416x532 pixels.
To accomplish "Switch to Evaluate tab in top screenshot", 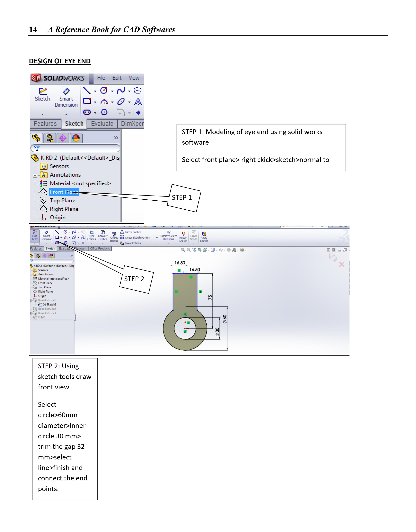I will pos(102,123).
